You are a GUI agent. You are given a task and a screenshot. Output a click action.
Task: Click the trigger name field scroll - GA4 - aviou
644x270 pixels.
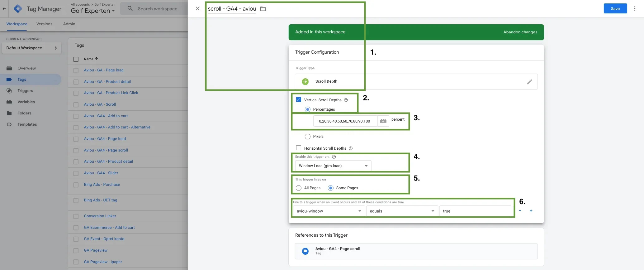point(232,9)
